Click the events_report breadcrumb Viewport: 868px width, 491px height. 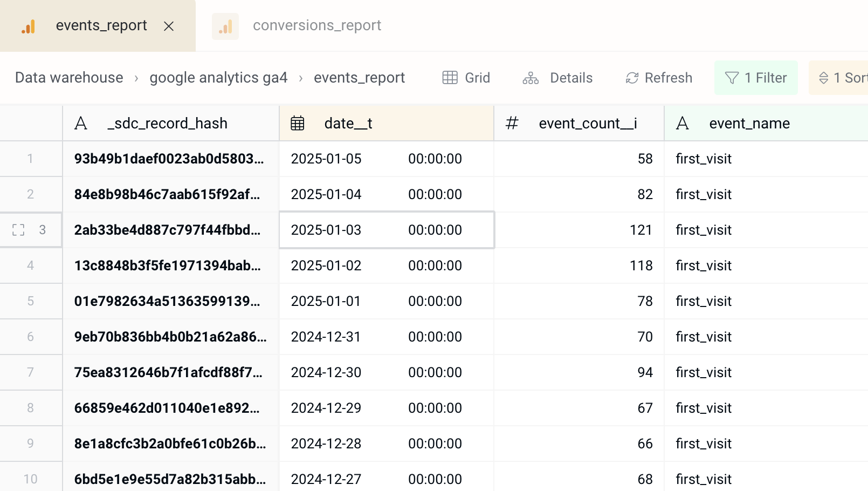[x=359, y=78]
